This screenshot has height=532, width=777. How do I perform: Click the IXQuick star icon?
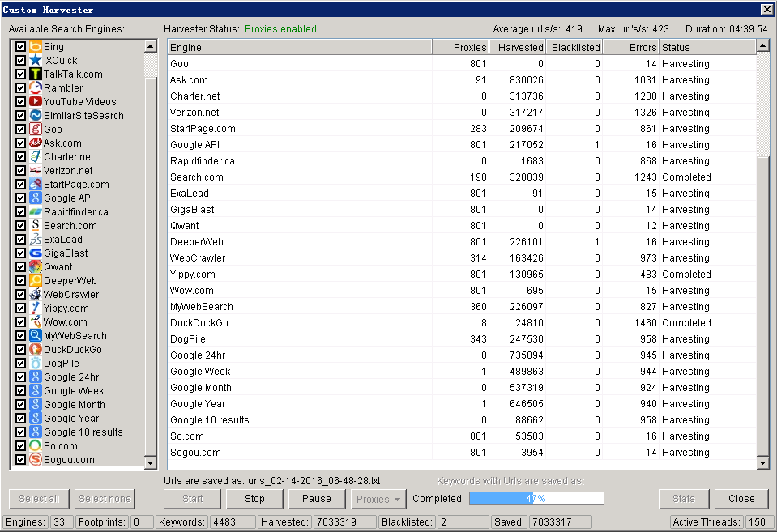tap(35, 61)
